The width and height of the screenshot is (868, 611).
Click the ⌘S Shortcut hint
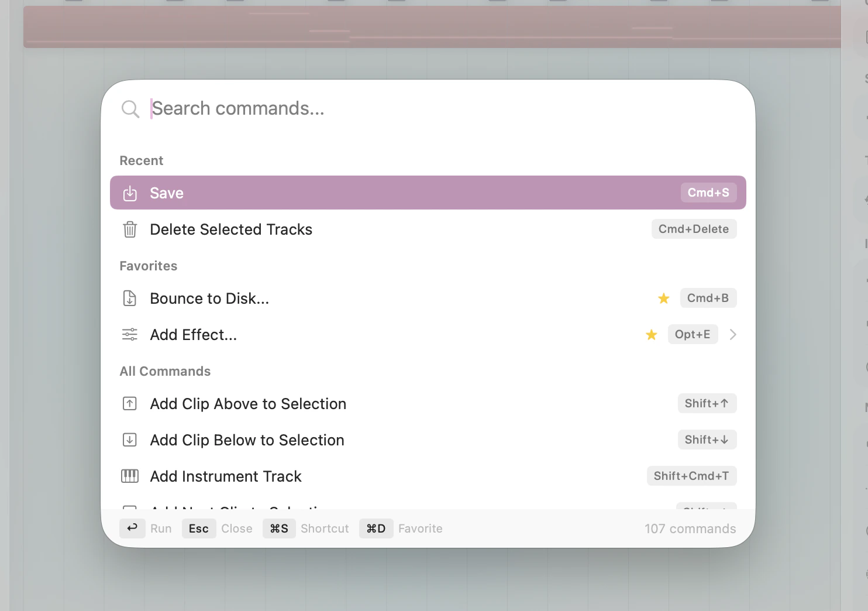306,528
